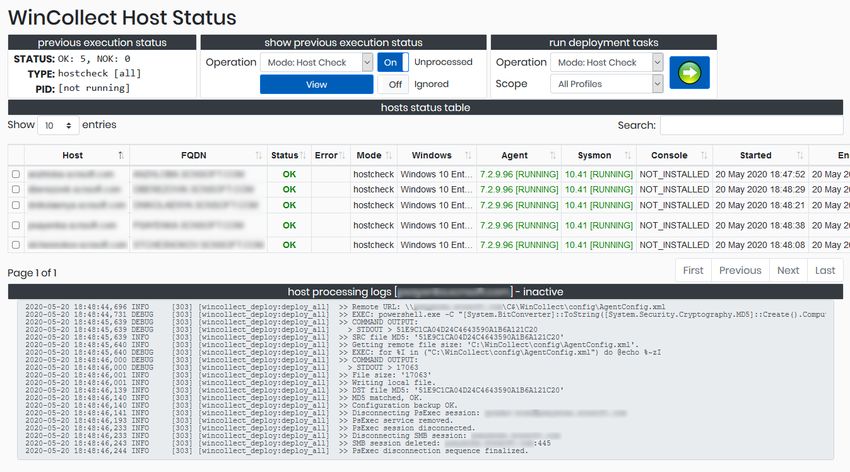Sort table by Sysmon column arrow
The image size is (850, 472).
point(628,156)
